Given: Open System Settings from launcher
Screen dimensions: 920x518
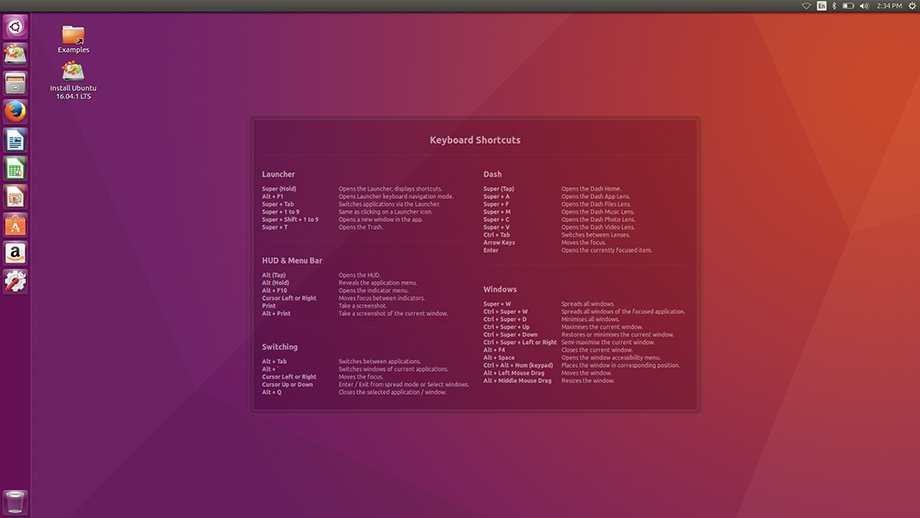Looking at the screenshot, I should click(x=15, y=281).
